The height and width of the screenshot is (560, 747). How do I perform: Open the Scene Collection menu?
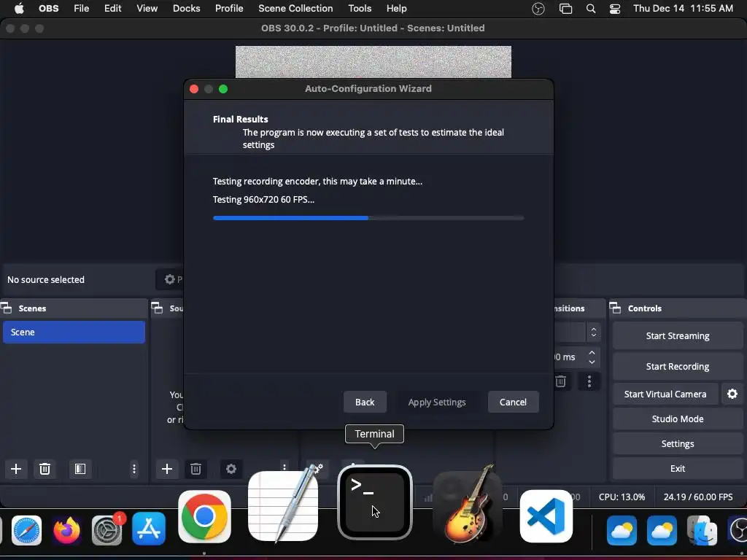[295, 9]
